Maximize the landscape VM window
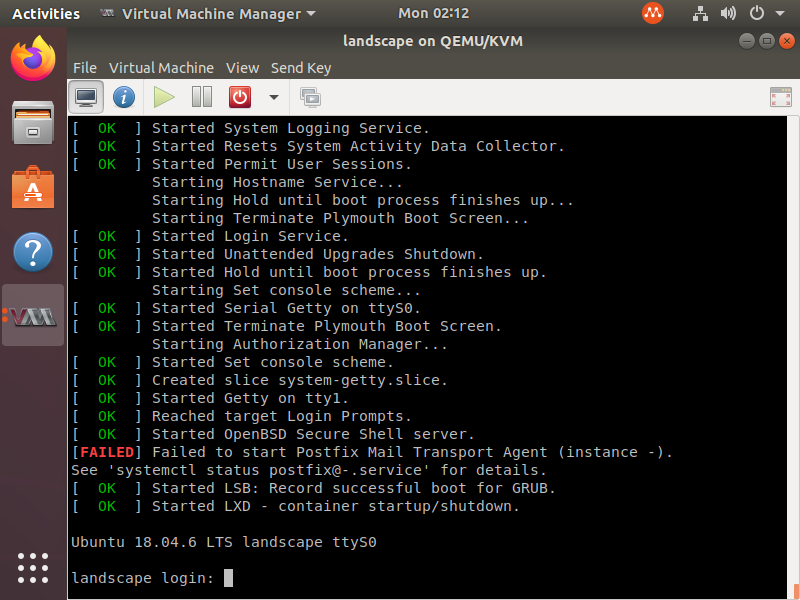 point(766,41)
